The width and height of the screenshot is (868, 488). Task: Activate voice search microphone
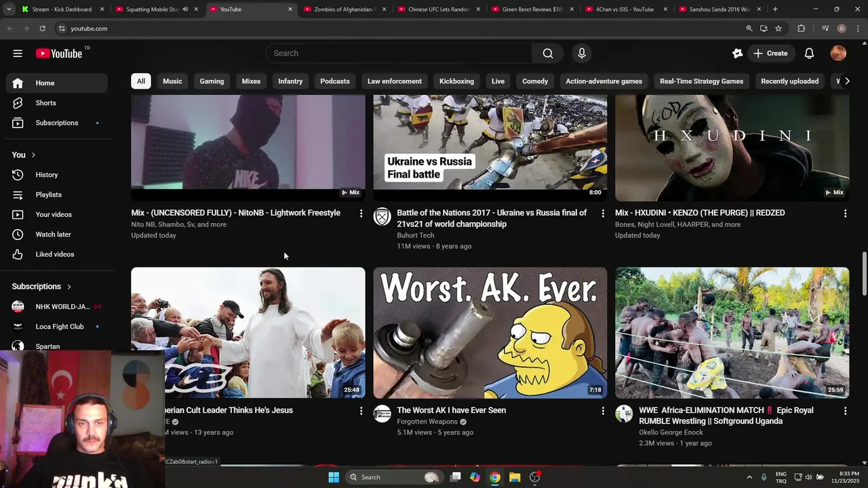pyautogui.click(x=582, y=54)
